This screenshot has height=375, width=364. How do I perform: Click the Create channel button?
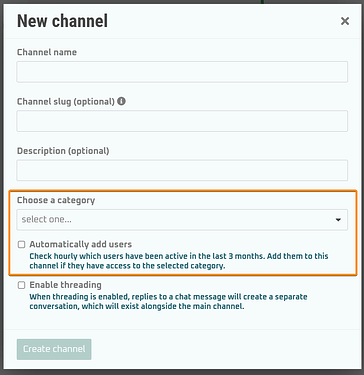click(x=54, y=349)
